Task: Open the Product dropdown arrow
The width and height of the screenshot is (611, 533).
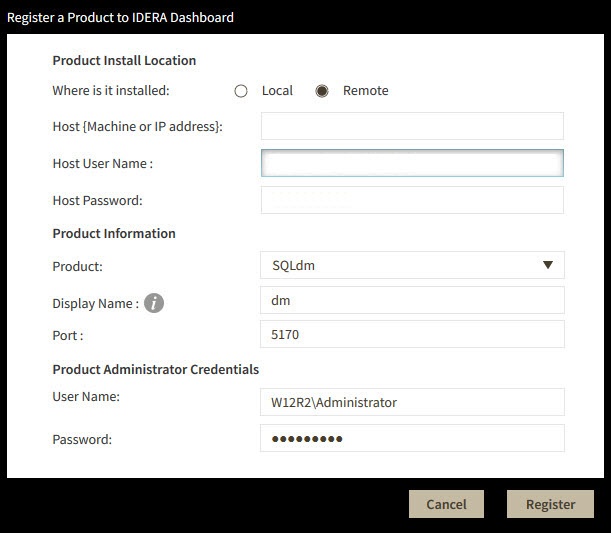Action: click(x=547, y=265)
